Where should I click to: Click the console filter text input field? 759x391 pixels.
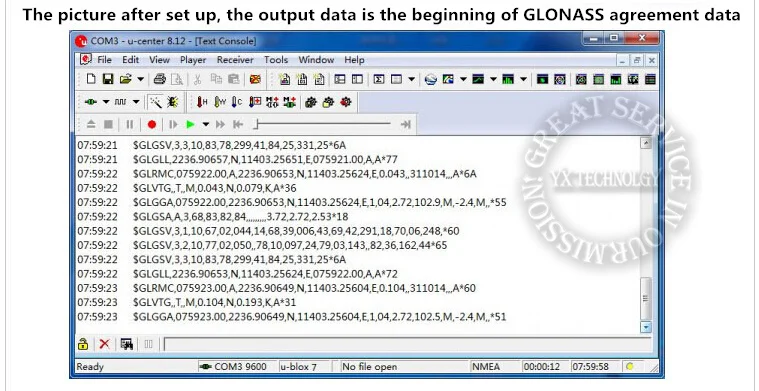[407, 344]
